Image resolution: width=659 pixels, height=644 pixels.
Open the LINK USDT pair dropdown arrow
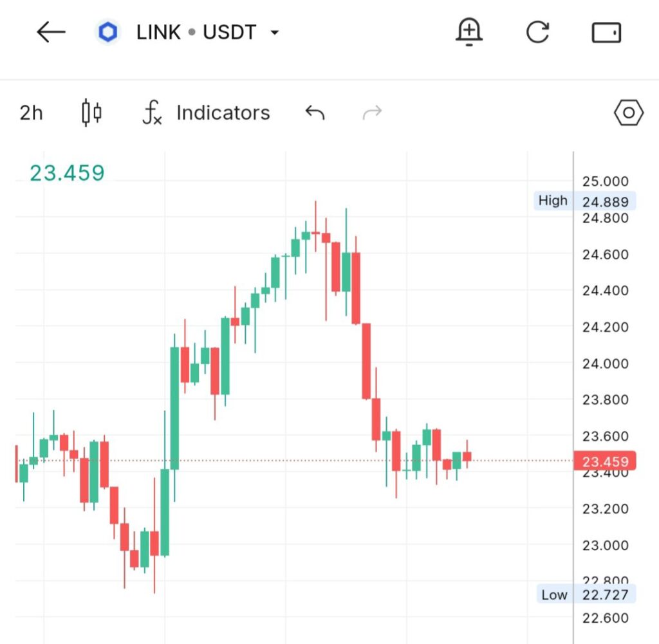click(275, 33)
